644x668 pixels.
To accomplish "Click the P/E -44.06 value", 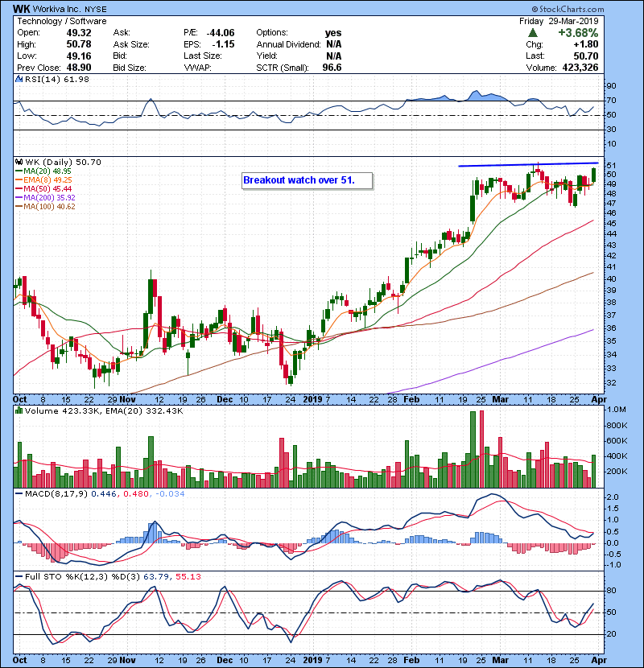I will click(x=221, y=33).
